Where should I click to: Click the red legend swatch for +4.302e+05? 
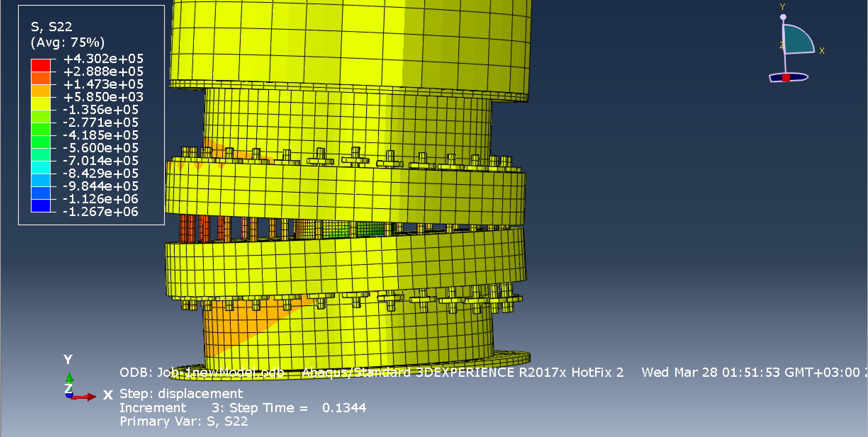click(x=41, y=66)
